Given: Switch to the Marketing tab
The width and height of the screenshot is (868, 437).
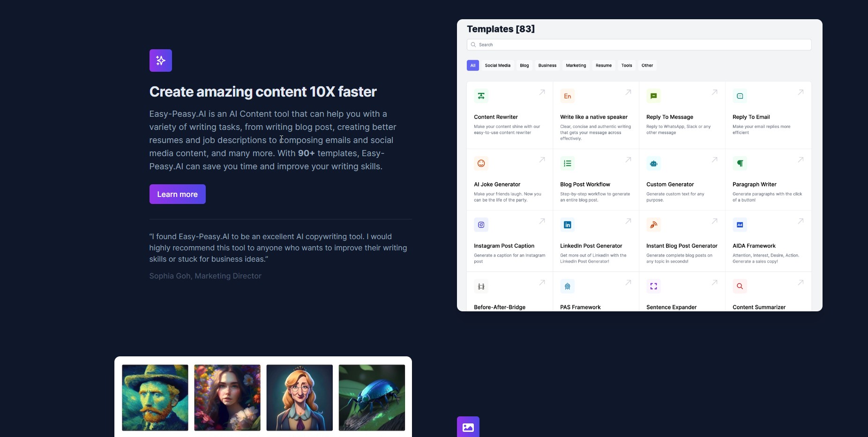Looking at the screenshot, I should click(x=576, y=66).
